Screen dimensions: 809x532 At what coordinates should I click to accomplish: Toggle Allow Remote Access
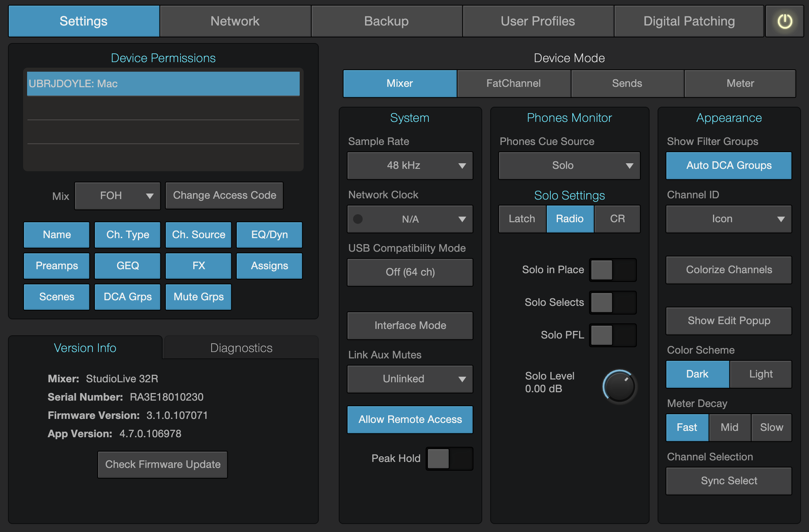point(410,419)
